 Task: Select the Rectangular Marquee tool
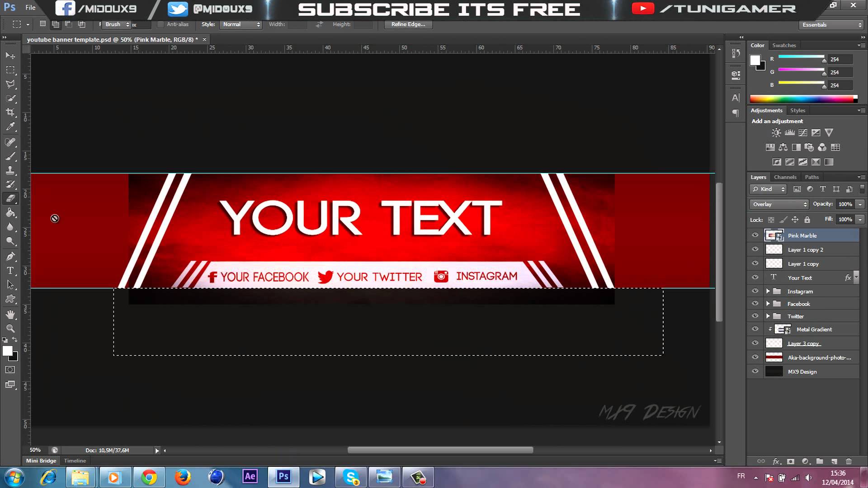click(10, 68)
